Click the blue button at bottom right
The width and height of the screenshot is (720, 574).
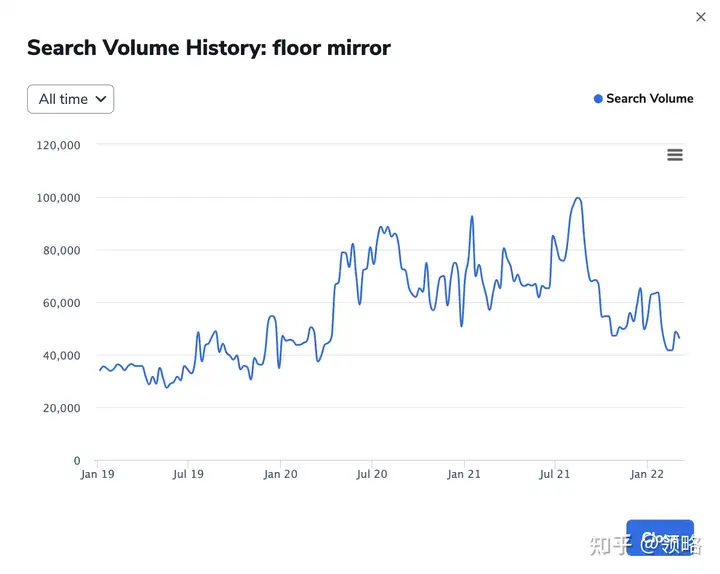click(660, 538)
